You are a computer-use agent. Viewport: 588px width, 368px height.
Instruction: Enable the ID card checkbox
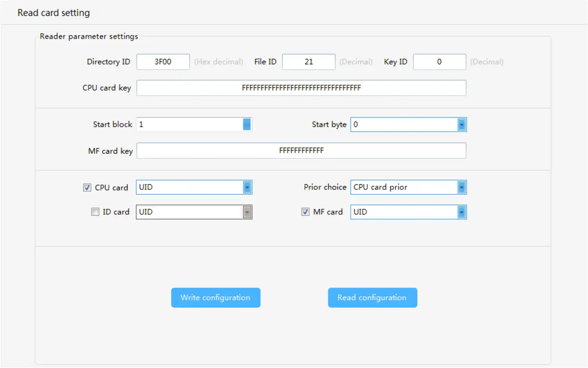[95, 212]
